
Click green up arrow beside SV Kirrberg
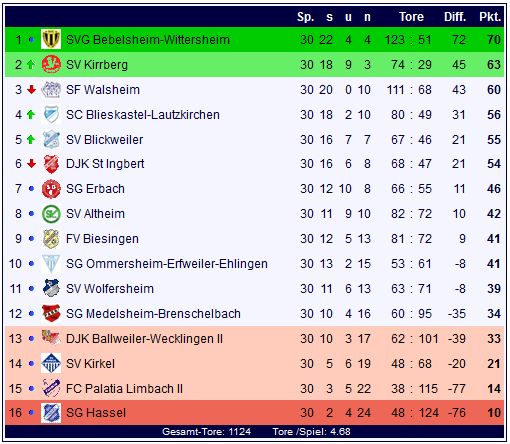pos(31,64)
